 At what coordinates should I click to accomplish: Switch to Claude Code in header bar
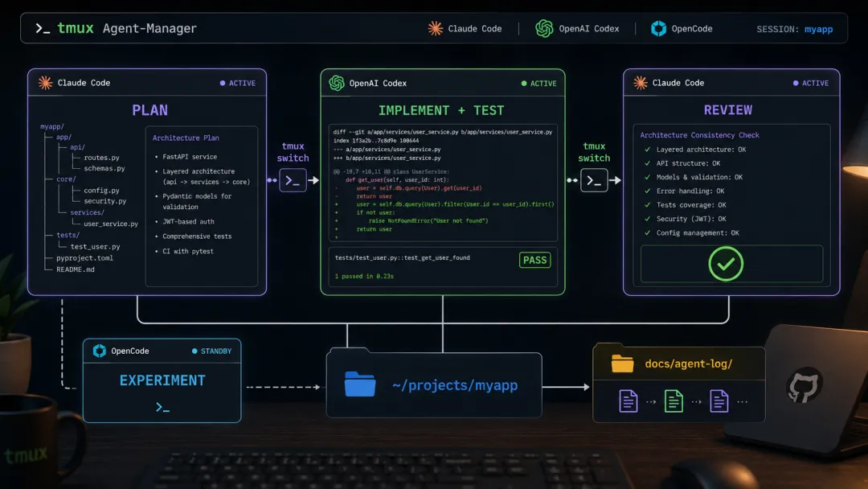click(x=465, y=28)
